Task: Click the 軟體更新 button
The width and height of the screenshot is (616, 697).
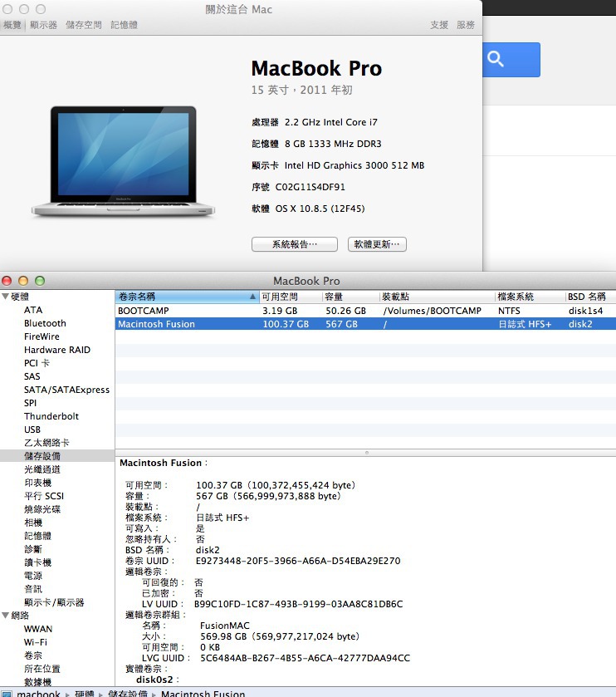Action: click(x=377, y=244)
